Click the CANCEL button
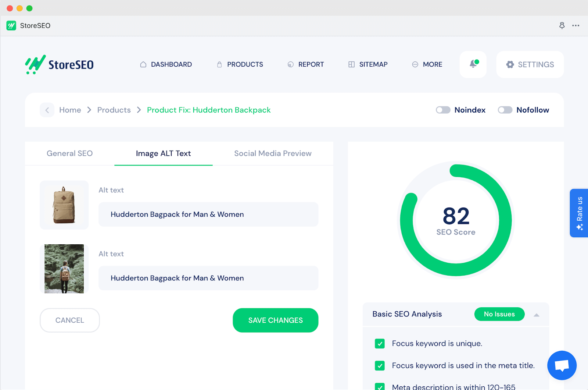 (x=70, y=320)
